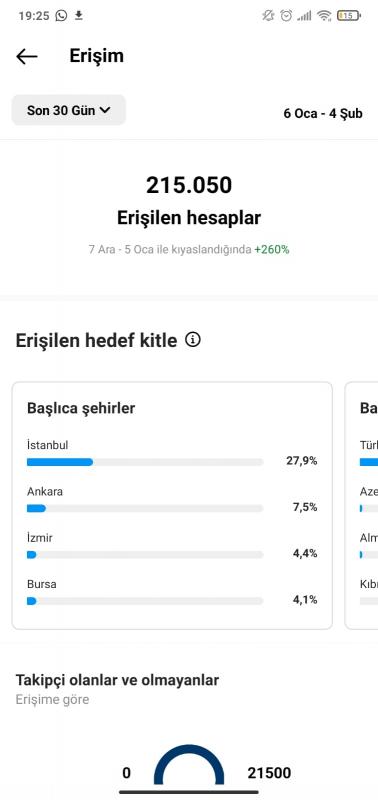The image size is (378, 800).
Task: Tap the +260% comparison text
Action: [272, 250]
